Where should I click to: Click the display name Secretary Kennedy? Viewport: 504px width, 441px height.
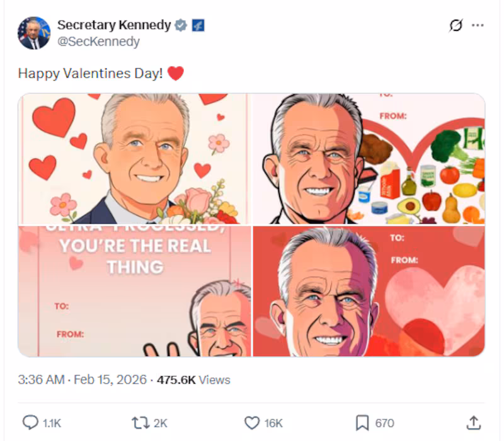click(113, 25)
